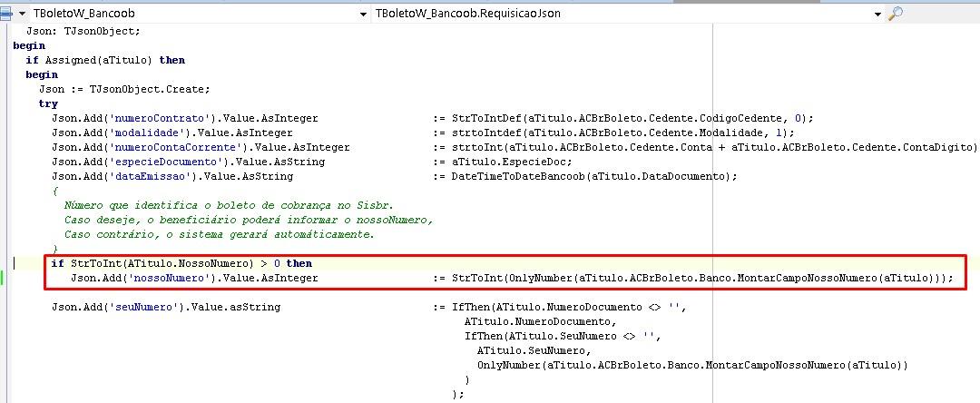The width and height of the screenshot is (980, 403).
Task: Click the code sections icon in the navigation bar
Action: 5,13
